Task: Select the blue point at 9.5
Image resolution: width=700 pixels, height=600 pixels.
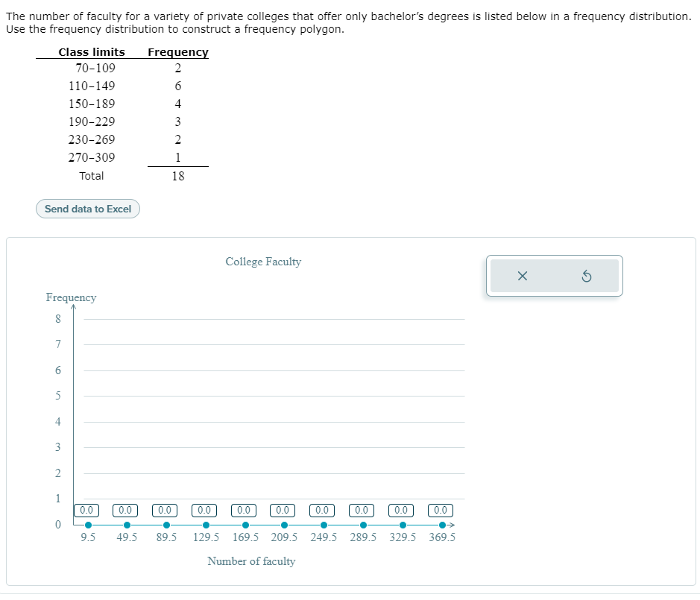Action: [87, 525]
